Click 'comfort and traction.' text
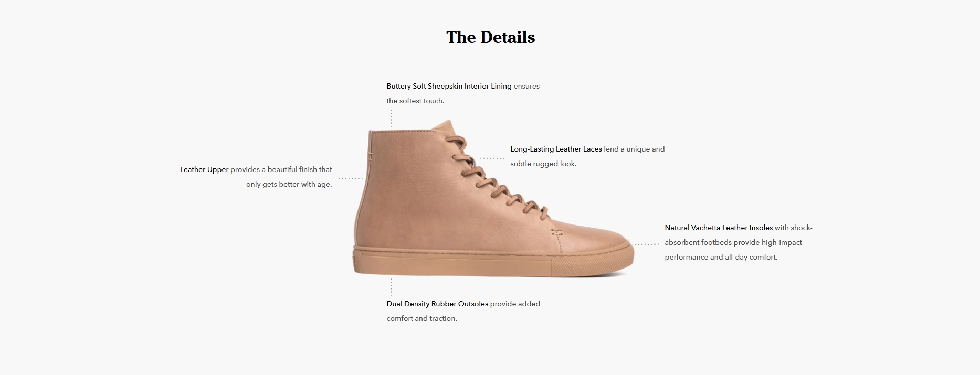The image size is (980, 375). point(421,318)
